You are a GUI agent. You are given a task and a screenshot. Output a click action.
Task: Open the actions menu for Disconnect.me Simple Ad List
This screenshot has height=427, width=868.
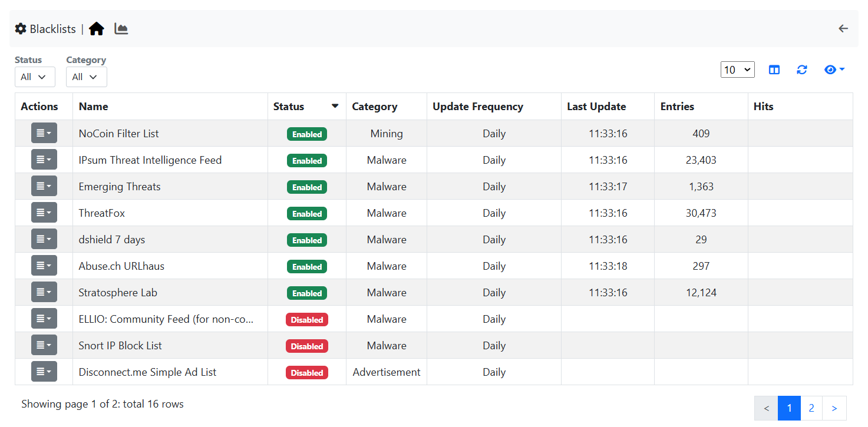pos(44,372)
